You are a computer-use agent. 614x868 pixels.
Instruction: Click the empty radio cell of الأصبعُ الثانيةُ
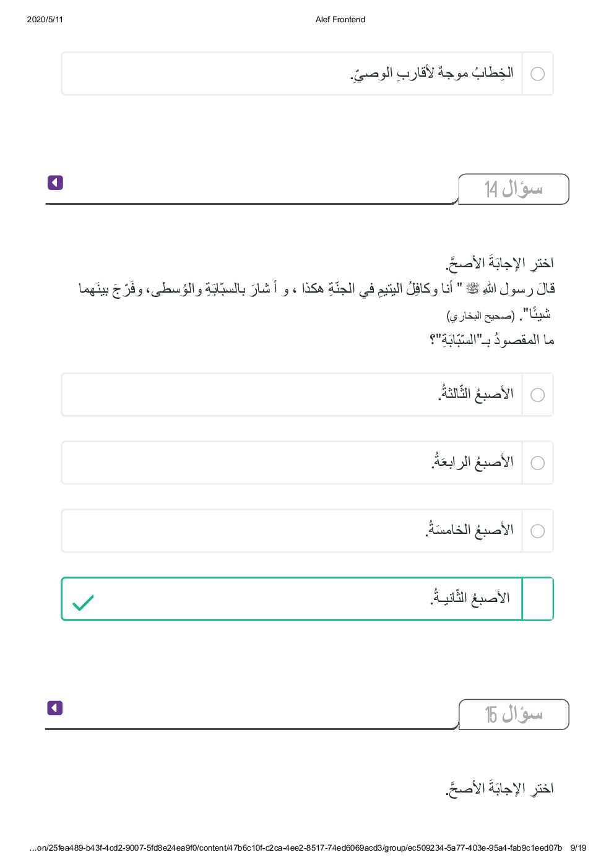pos(538,599)
